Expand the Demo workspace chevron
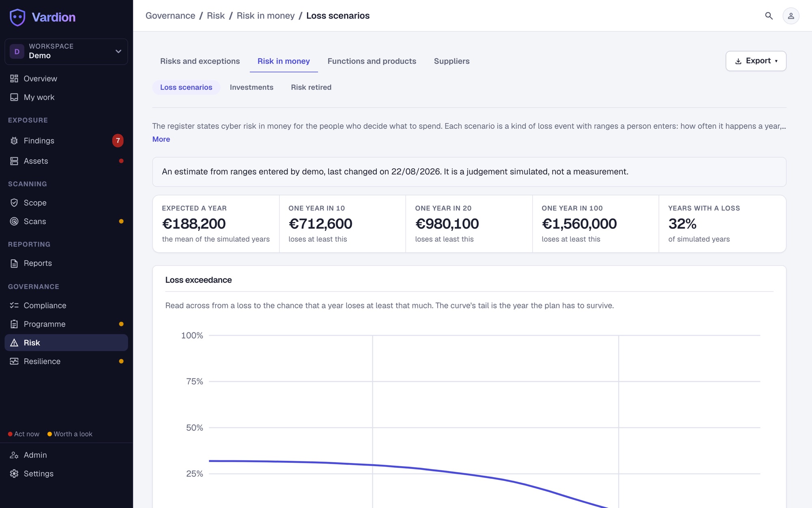This screenshot has height=508, width=812. click(x=118, y=52)
